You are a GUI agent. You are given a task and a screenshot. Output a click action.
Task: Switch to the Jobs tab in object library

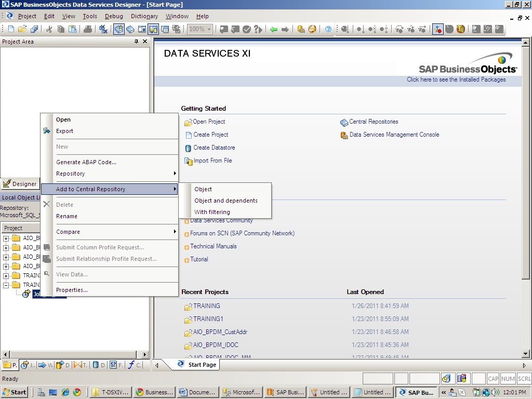28,365
